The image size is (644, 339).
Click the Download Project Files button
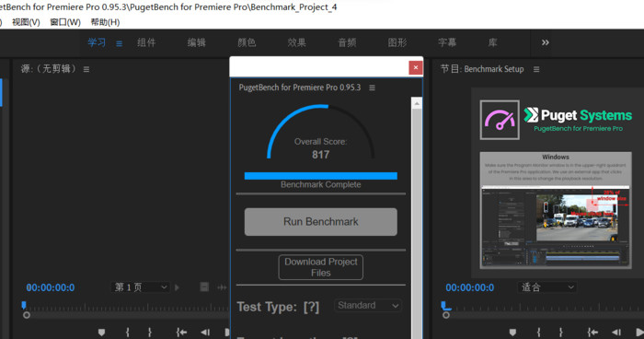pyautogui.click(x=321, y=267)
